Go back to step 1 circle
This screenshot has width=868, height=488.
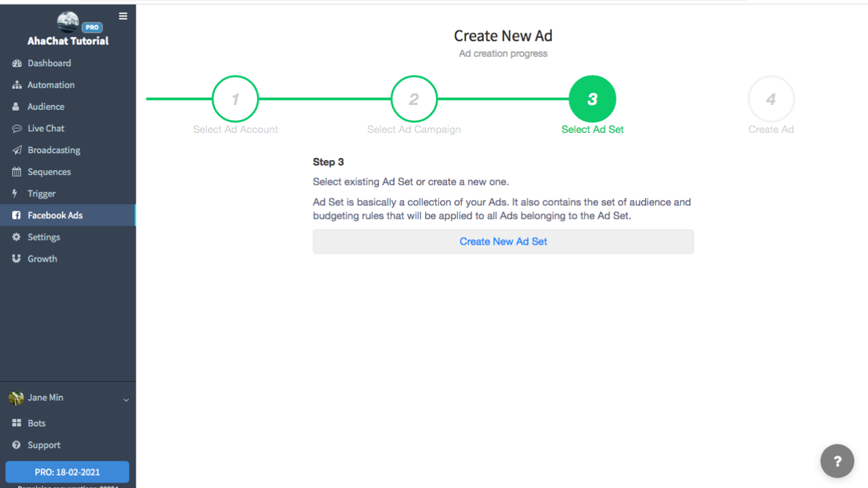point(235,99)
